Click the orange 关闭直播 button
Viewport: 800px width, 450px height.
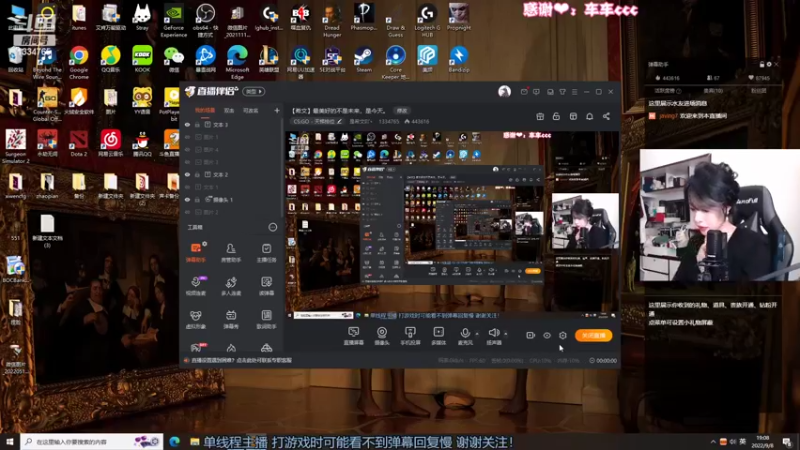[x=593, y=335]
